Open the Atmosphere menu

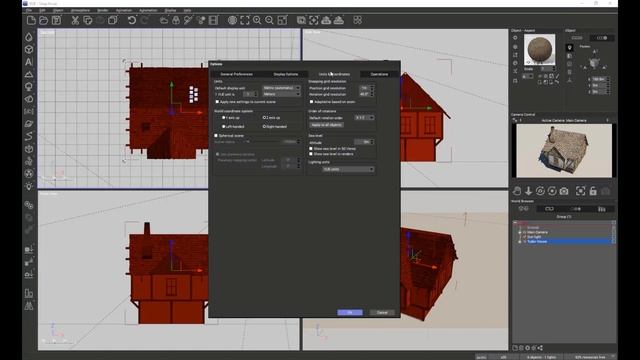coord(80,10)
